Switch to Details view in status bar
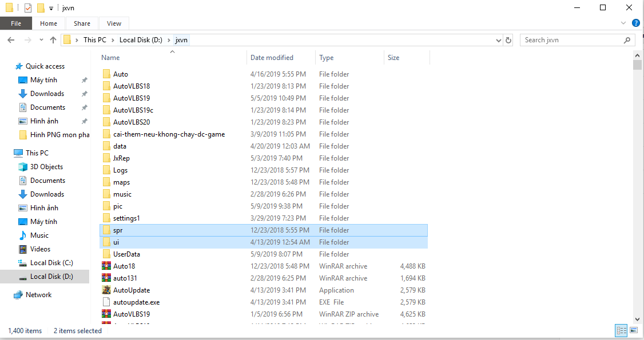The width and height of the screenshot is (644, 340). [x=621, y=330]
